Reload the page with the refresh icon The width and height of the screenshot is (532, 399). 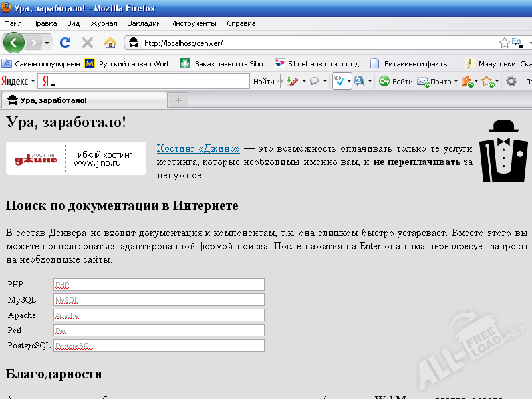click(65, 43)
